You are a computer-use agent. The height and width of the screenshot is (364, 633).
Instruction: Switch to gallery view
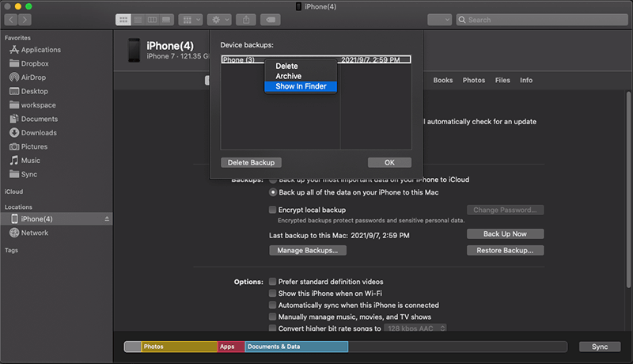(x=166, y=20)
